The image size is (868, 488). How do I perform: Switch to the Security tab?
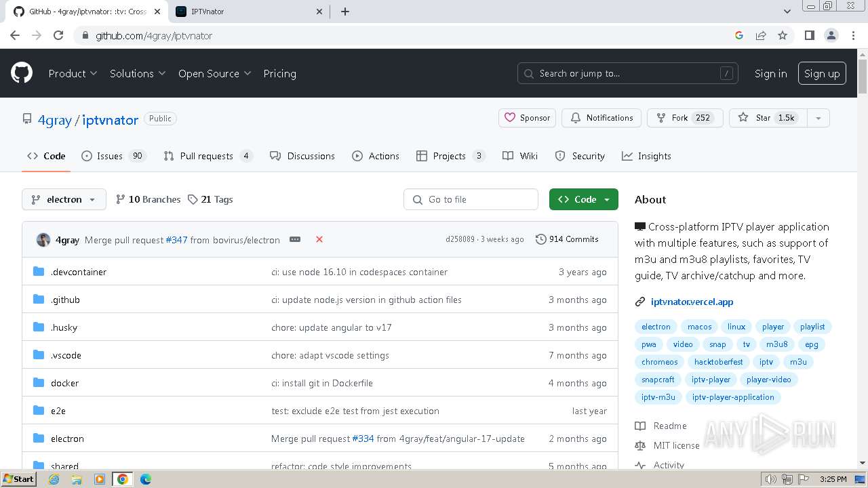[580, 156]
